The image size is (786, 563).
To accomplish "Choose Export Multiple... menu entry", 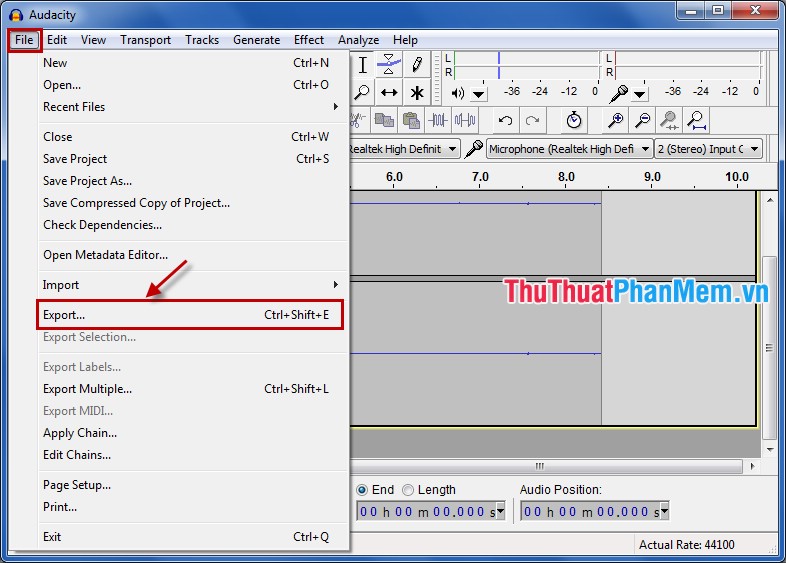I will pos(193,389).
